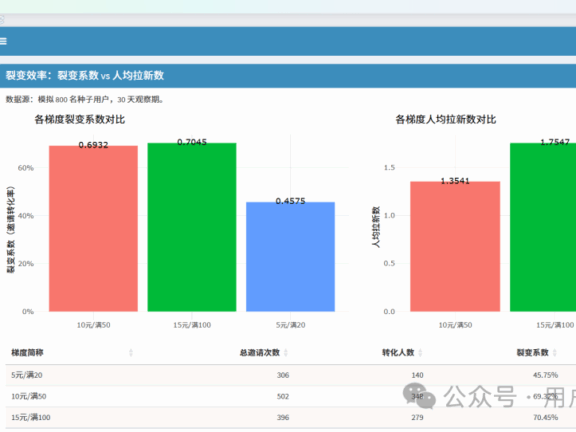Click the 45.75% coefficient cell
576x432 pixels.
pos(546,375)
